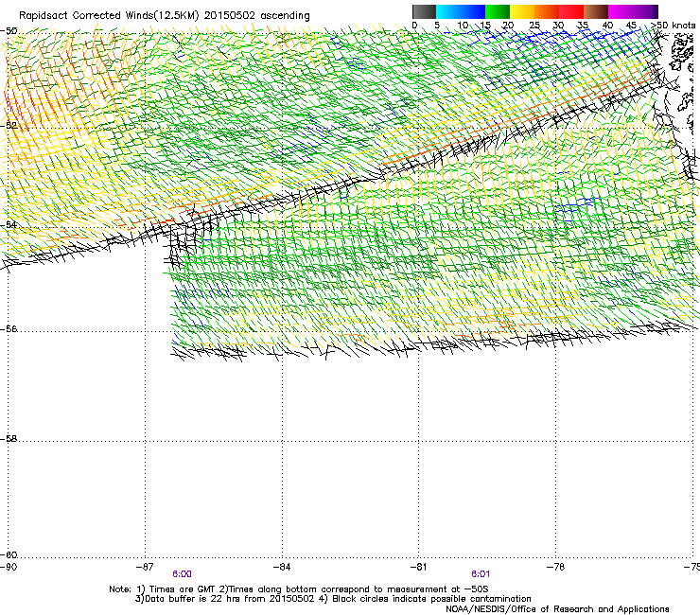Click the magenta-purple 40-50 knots legend swatch
700x615 pixels.
pos(633,11)
